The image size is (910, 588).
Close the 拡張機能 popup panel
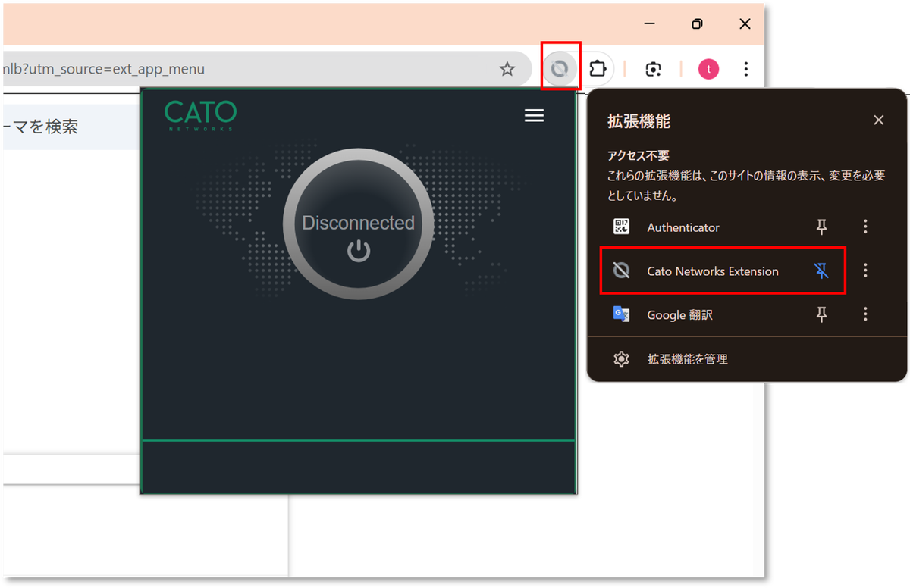pyautogui.click(x=878, y=120)
